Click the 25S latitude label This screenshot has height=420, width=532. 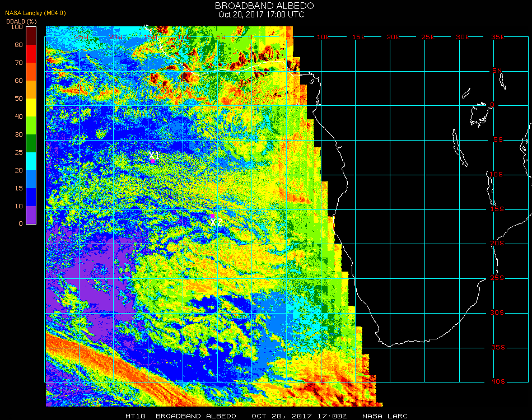tap(497, 278)
